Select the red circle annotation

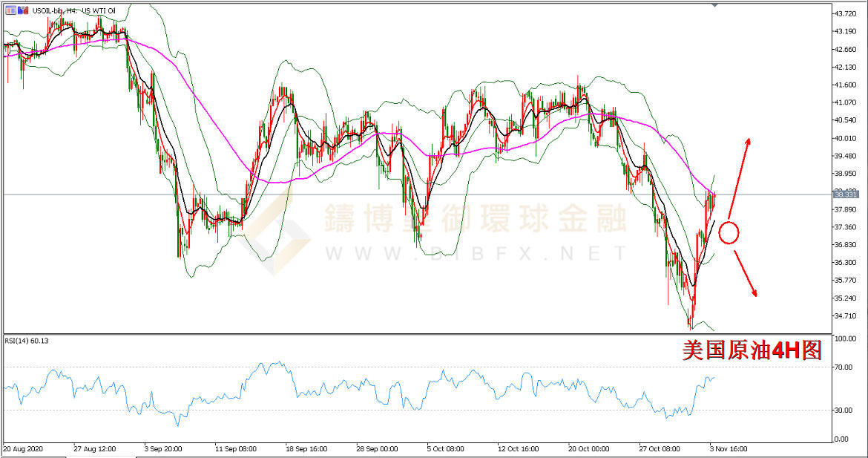(x=729, y=233)
